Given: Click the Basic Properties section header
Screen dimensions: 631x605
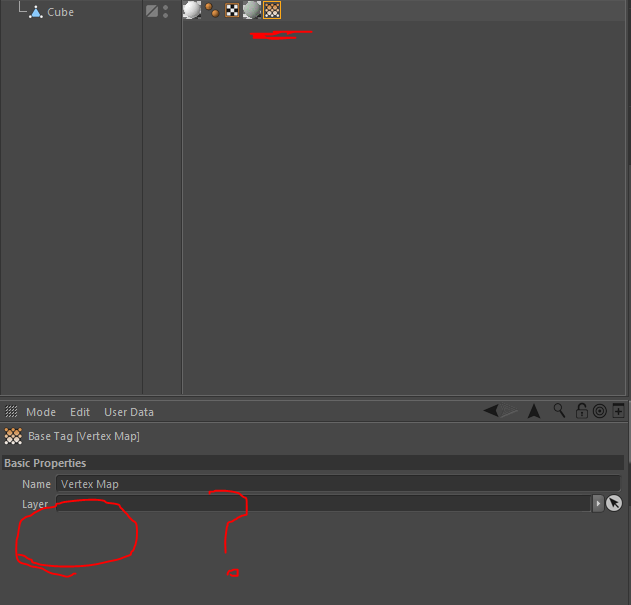Looking at the screenshot, I should (313, 463).
